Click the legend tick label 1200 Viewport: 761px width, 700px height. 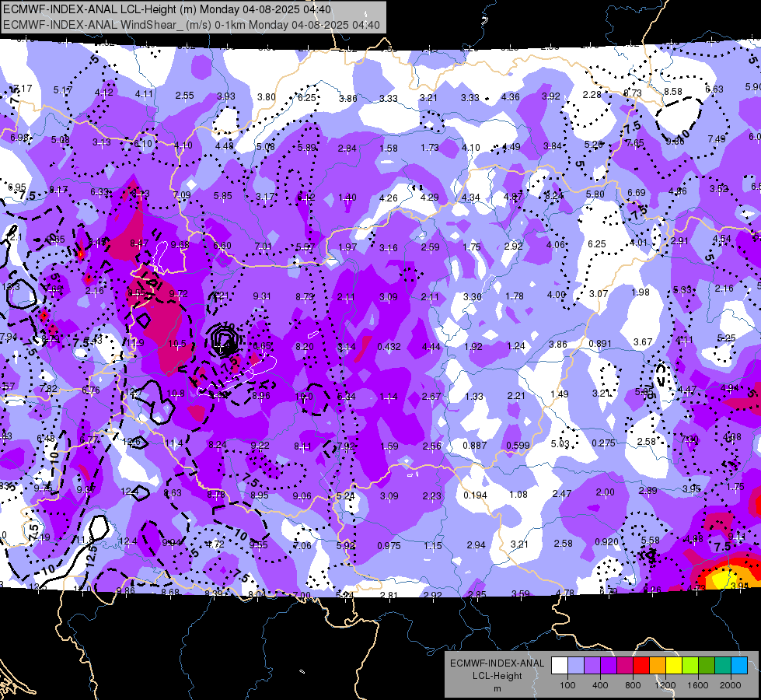[665, 685]
